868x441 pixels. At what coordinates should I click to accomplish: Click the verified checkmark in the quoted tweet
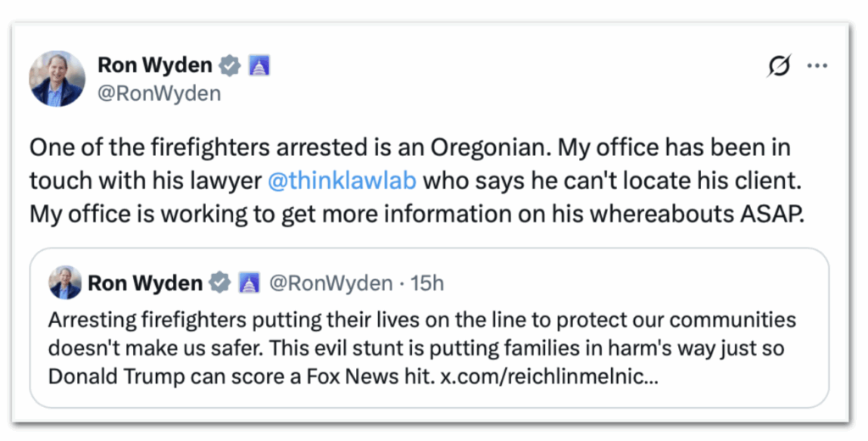[x=220, y=282]
